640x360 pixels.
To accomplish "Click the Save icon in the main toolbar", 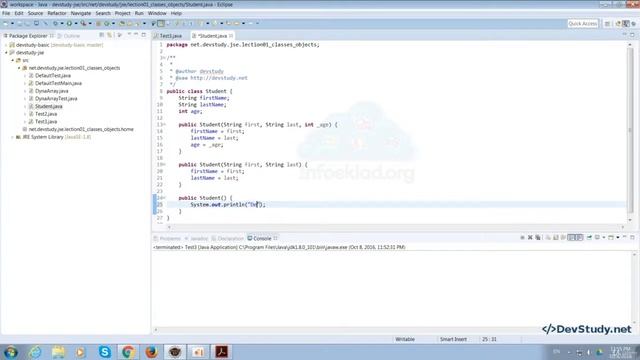I will (20, 23).
